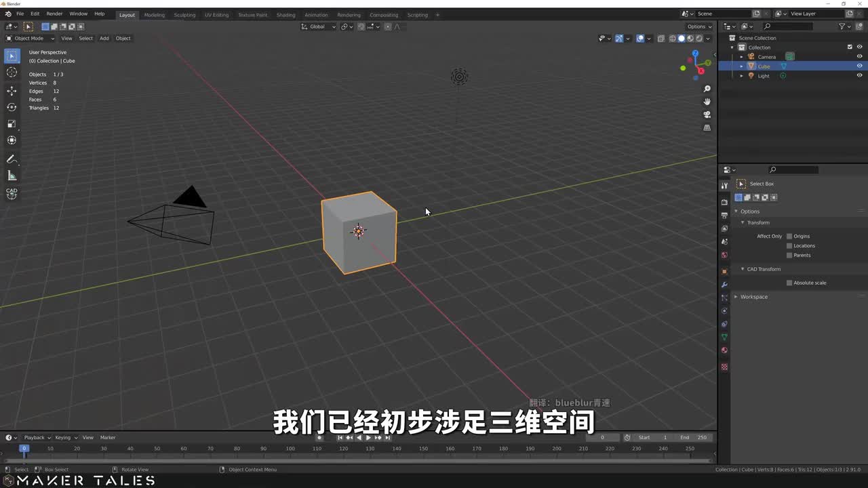Open Modifier properties wrench tab
The width and height of the screenshot is (868, 488).
[x=724, y=285]
